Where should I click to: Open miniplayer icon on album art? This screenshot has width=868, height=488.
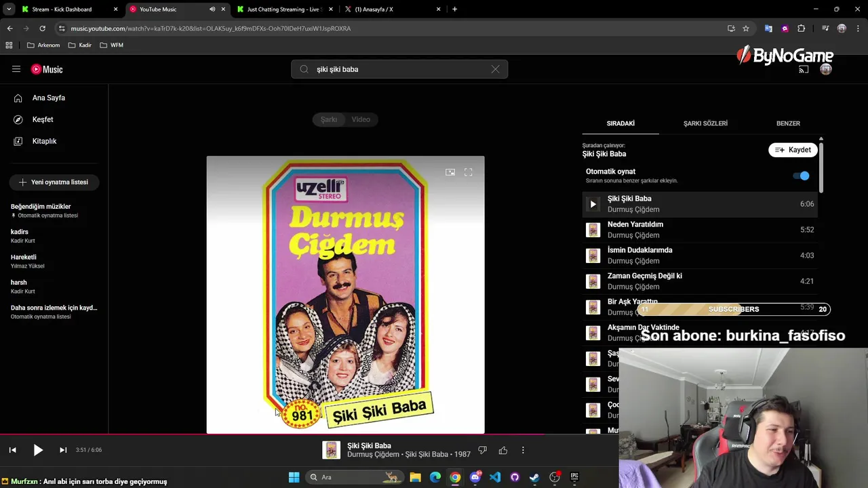coord(450,172)
